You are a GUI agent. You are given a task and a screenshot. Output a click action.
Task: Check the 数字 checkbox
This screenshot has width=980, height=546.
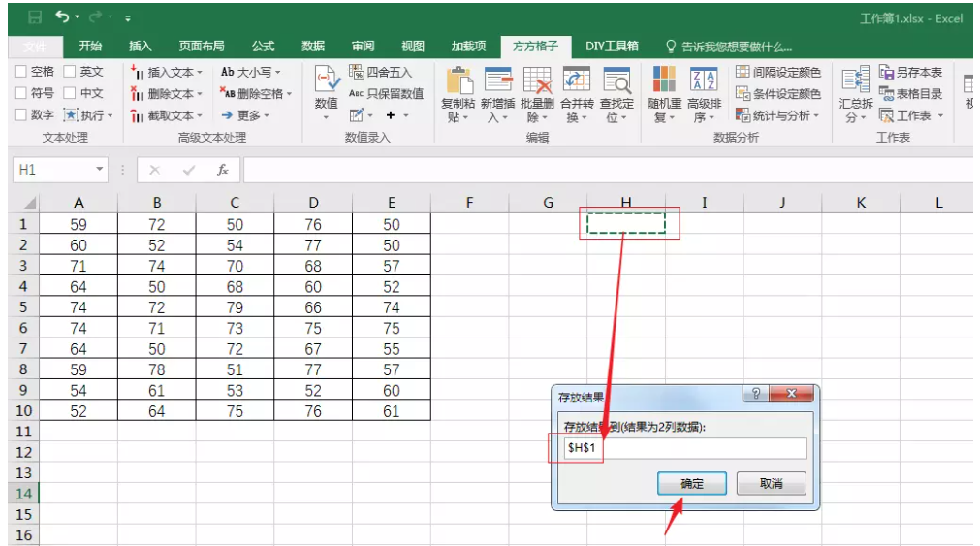pos(21,115)
